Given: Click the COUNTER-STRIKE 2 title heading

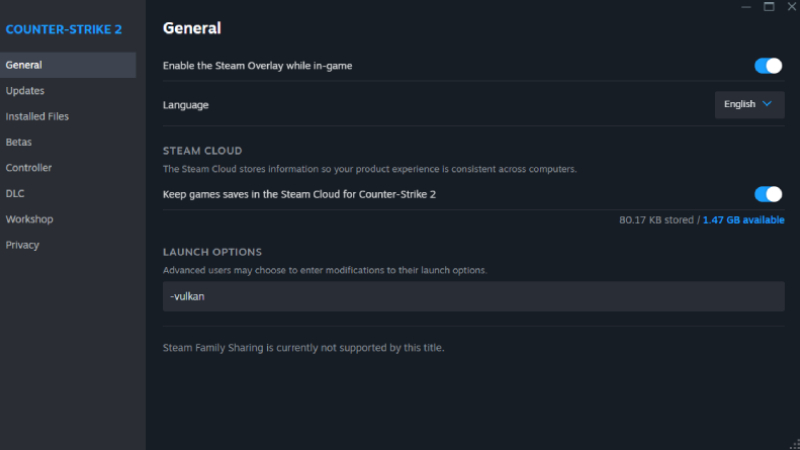Looking at the screenshot, I should click(64, 30).
